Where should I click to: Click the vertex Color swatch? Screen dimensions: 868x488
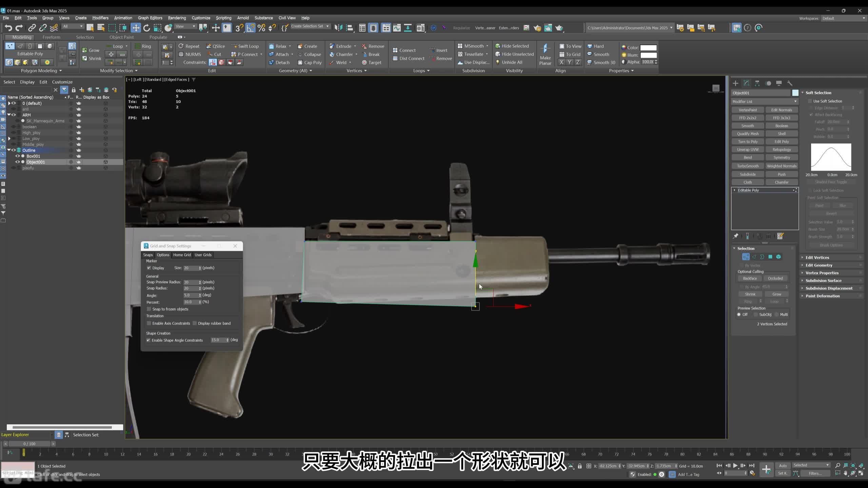coord(648,48)
